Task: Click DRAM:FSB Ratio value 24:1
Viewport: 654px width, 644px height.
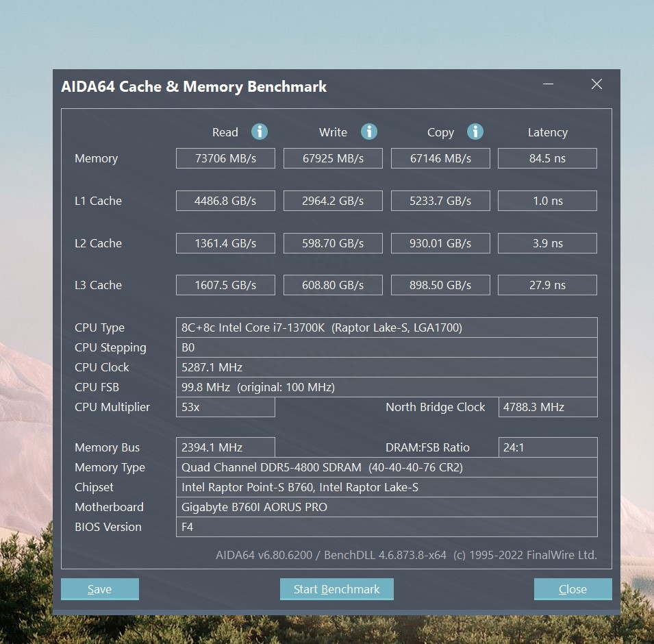Action: tap(548, 447)
